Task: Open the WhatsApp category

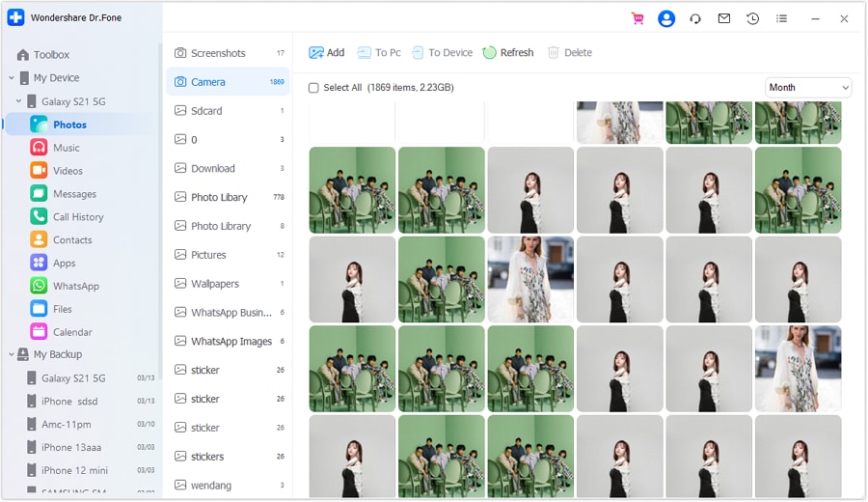Action: point(65,286)
